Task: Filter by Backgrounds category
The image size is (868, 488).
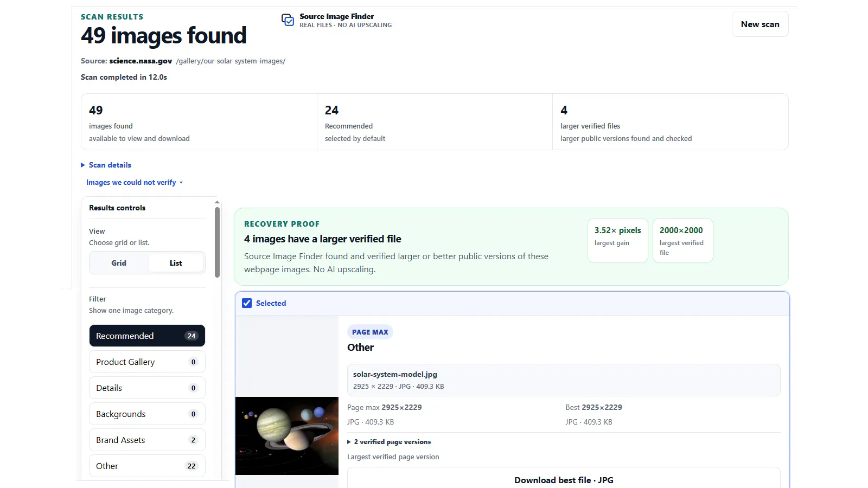Action: [x=147, y=414]
